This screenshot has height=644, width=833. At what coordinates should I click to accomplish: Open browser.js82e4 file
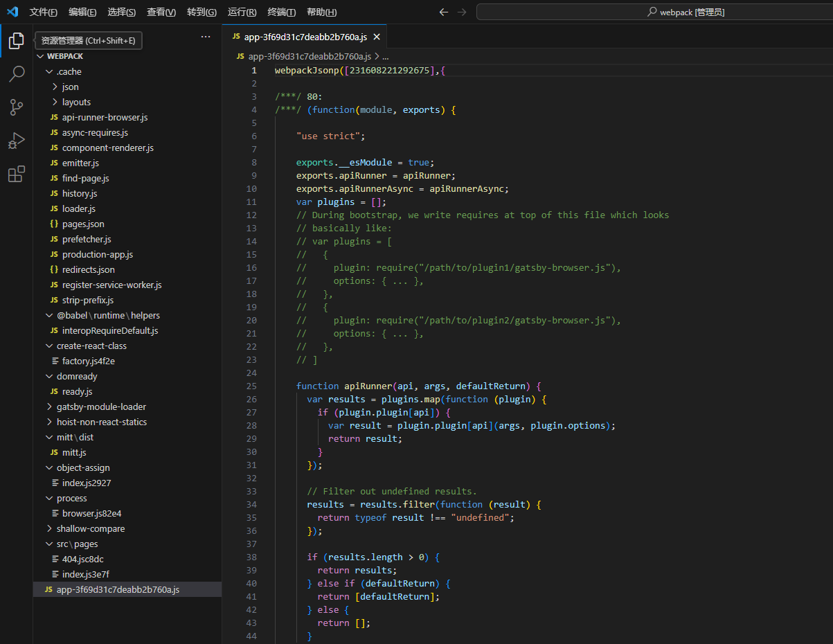click(x=127, y=513)
